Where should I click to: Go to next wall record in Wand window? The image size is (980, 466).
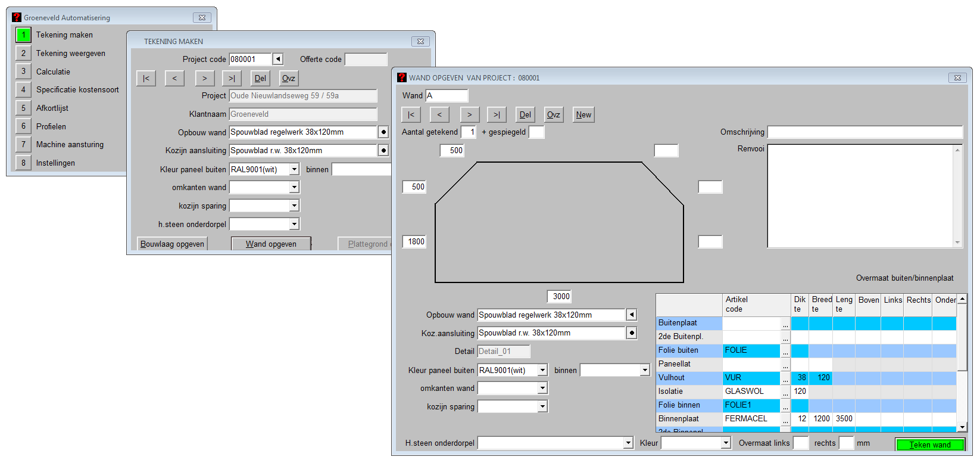click(469, 115)
